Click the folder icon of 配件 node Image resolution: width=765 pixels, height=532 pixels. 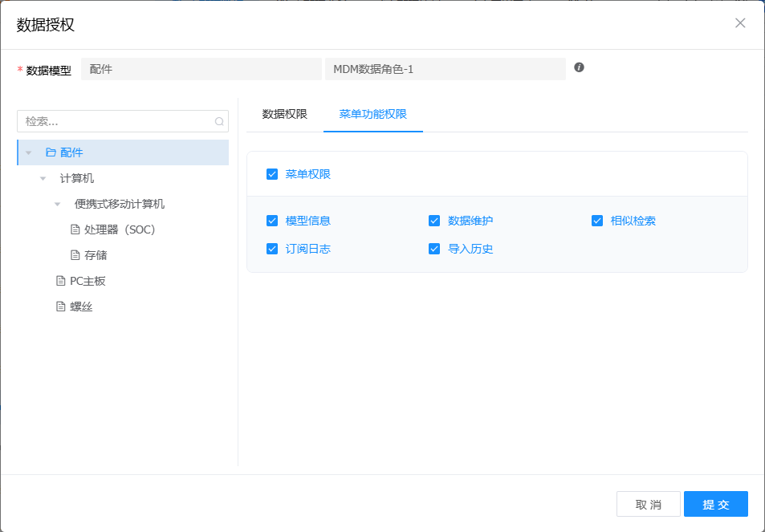tap(51, 152)
